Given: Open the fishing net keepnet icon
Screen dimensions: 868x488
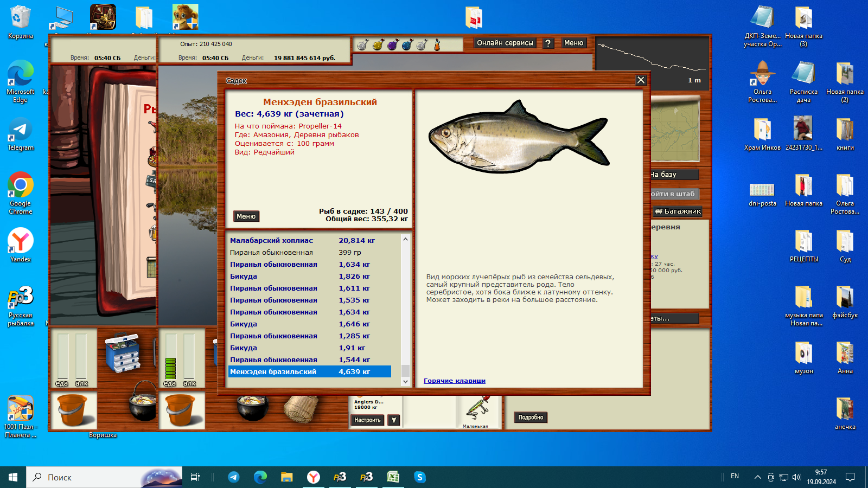Looking at the screenshot, I should point(300,409).
